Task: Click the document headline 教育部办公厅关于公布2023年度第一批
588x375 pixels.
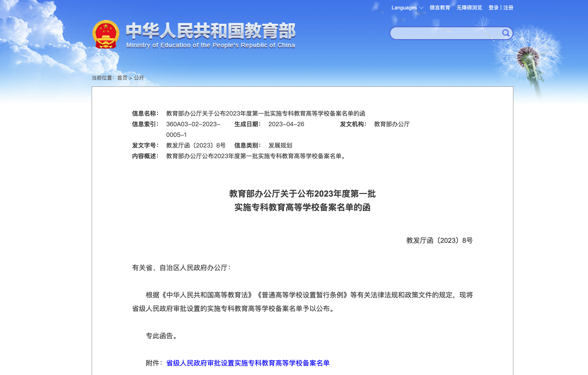Action: coord(302,194)
